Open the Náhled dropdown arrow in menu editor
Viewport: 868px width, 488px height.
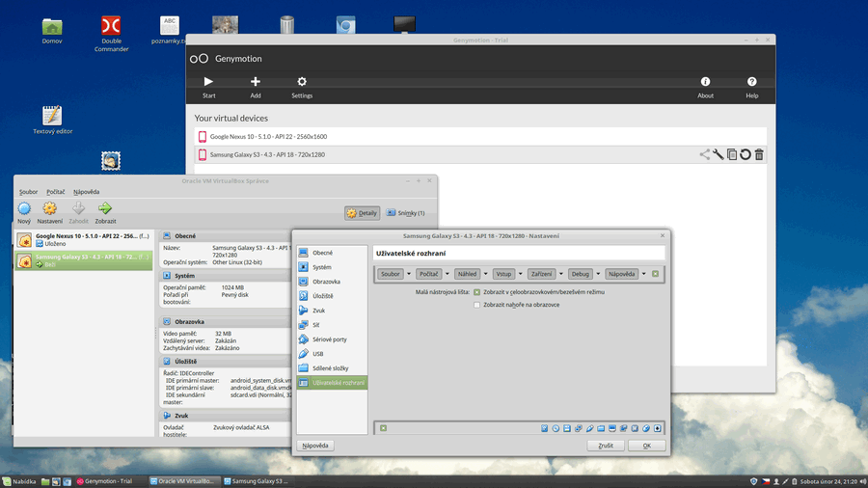(485, 274)
